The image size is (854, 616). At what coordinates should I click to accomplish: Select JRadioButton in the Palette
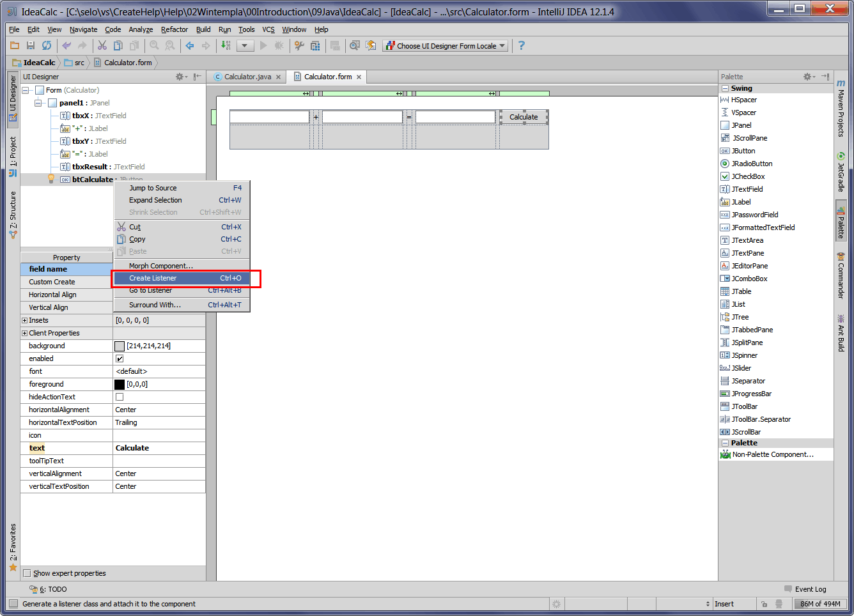[752, 164]
